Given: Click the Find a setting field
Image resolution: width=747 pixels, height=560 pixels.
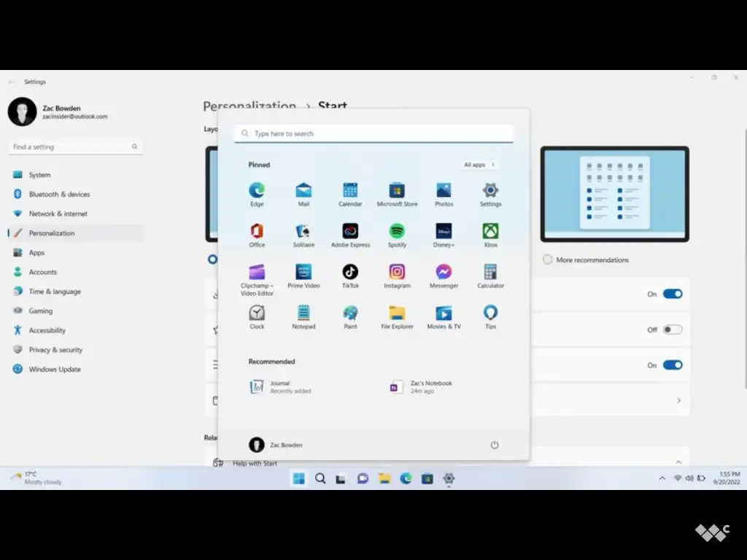Looking at the screenshot, I should click(76, 147).
